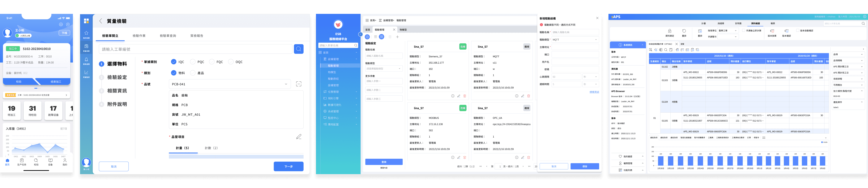Viewport: 868px width, 188px height.
Task: Switch to the 計數 (2) tab
Action: point(211,148)
